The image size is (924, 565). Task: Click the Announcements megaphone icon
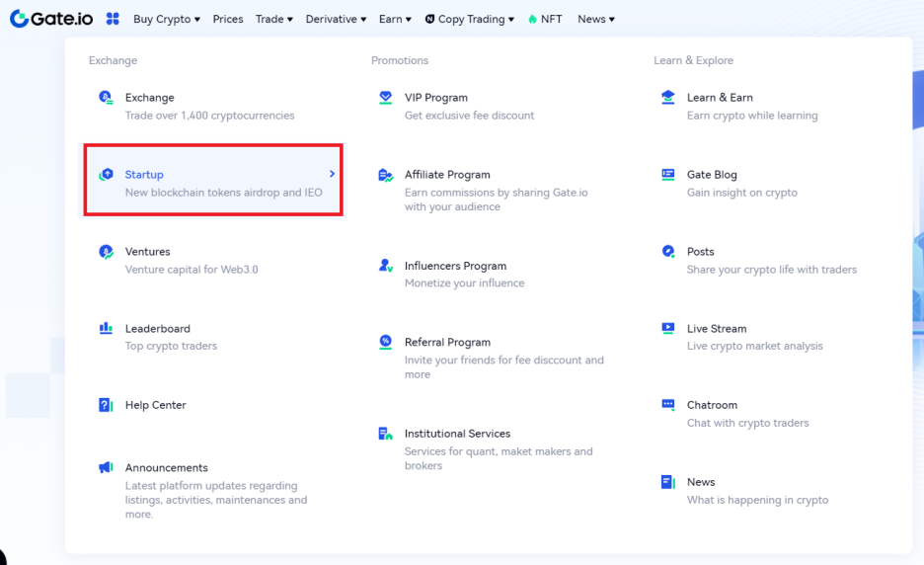[x=106, y=467]
